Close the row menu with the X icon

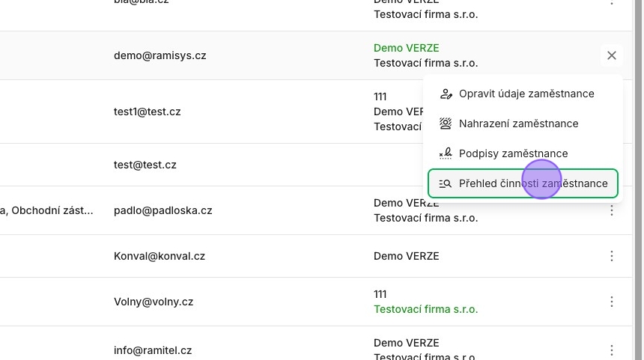[612, 55]
